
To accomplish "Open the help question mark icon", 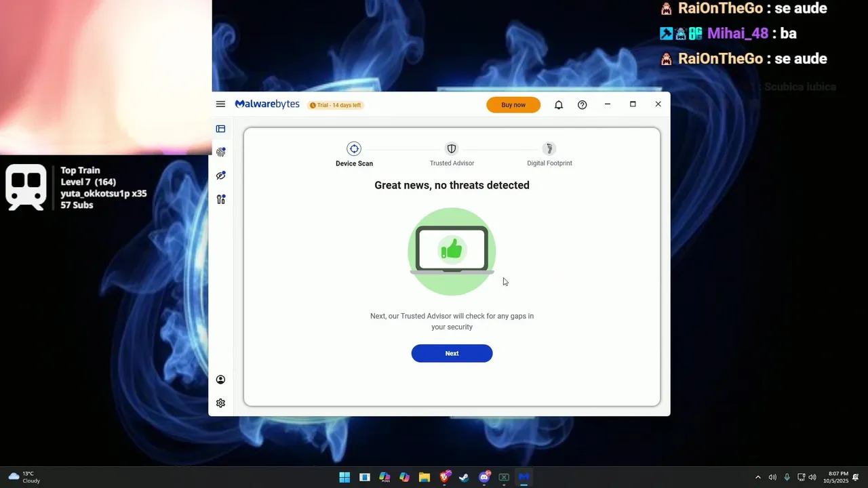I will click(x=582, y=105).
